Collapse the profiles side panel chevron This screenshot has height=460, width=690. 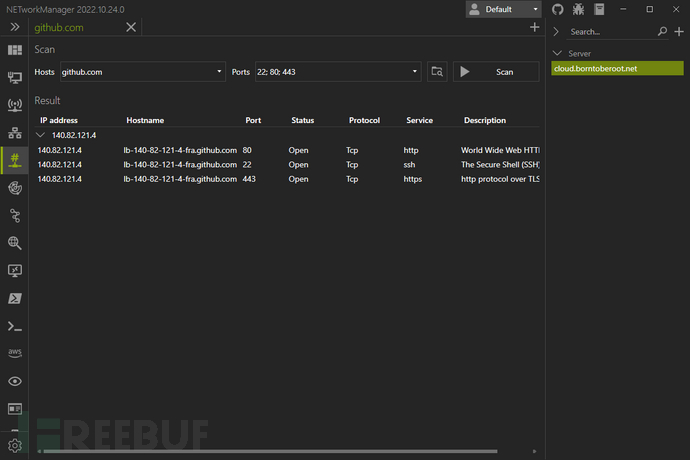pyautogui.click(x=556, y=31)
